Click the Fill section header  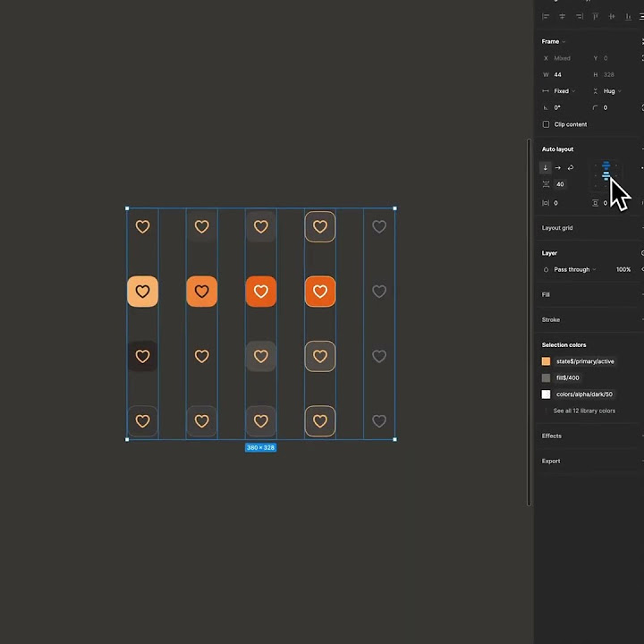click(546, 294)
